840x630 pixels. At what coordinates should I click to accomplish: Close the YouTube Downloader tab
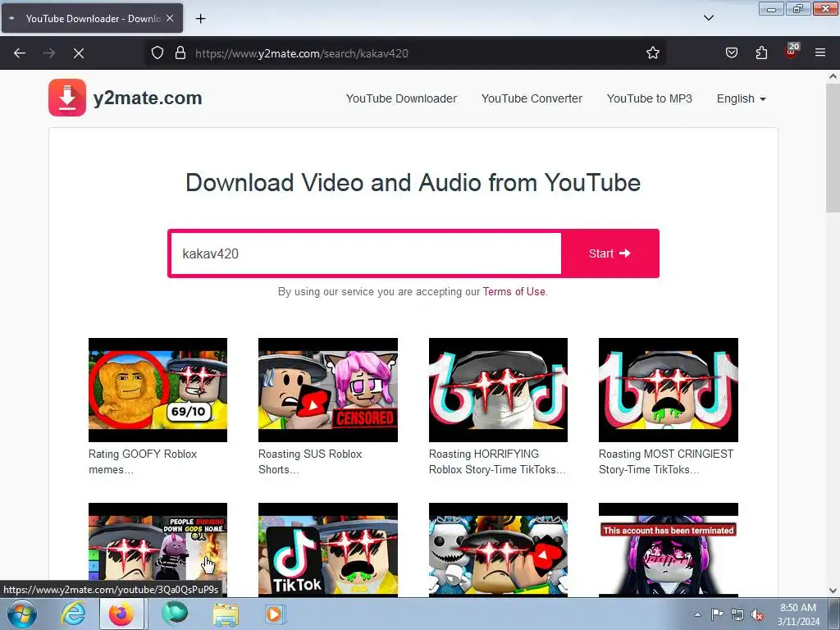click(x=170, y=18)
